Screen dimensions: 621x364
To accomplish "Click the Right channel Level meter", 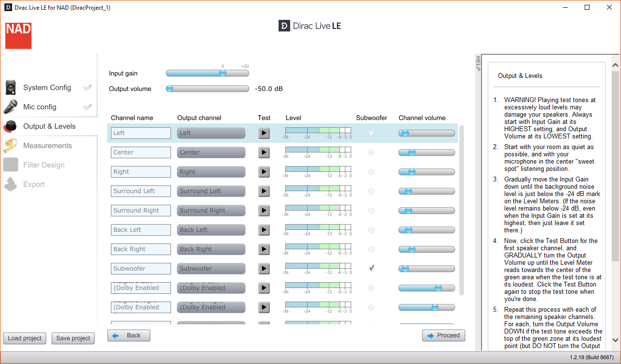I will [x=318, y=172].
